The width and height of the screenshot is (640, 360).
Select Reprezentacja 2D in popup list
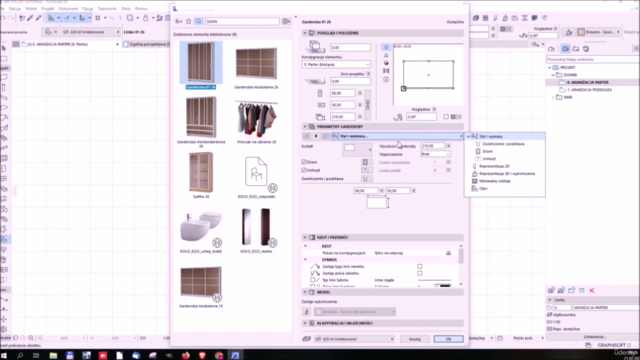tap(494, 166)
